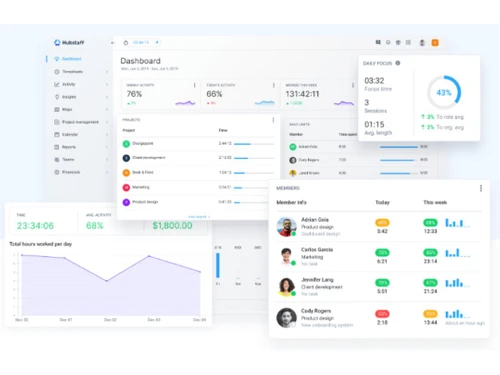This screenshot has height=375, width=500.
Task: Click the Project management icon in sidebar
Action: 57,122
